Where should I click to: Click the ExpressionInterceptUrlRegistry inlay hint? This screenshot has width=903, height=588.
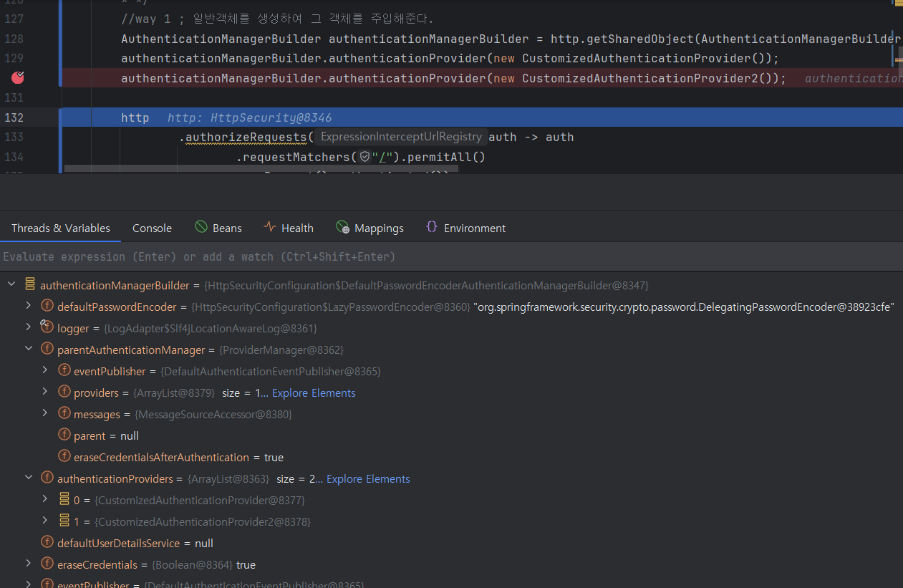pos(401,137)
